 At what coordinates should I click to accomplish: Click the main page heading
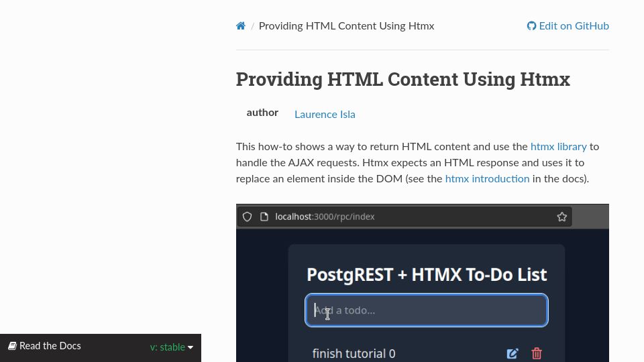(403, 79)
